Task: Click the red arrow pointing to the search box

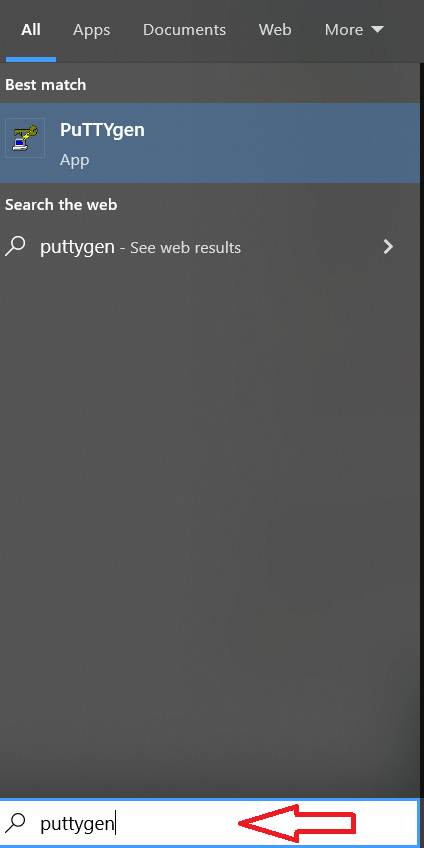Action: [x=297, y=823]
